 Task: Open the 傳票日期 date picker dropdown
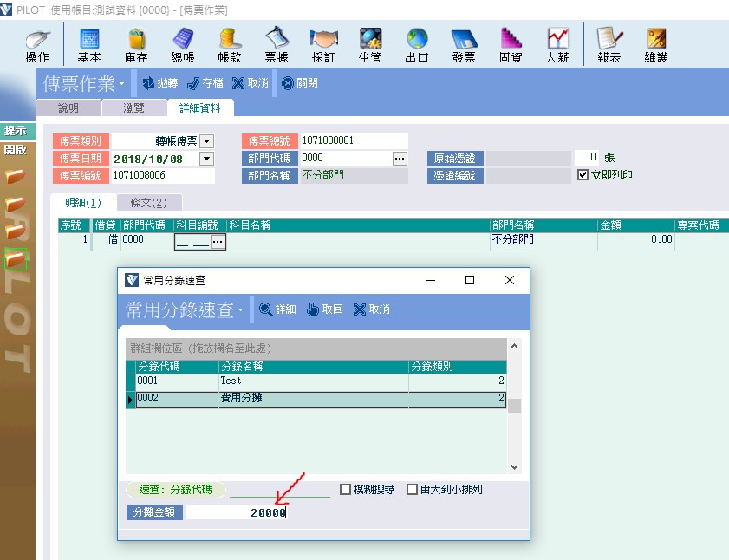(207, 159)
